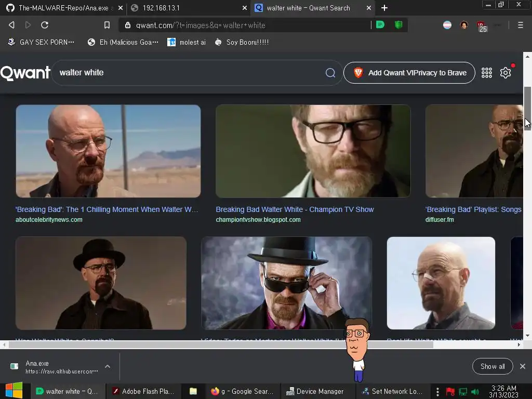Click Add Qwant VIPrivacy to Brave button

(x=409, y=73)
